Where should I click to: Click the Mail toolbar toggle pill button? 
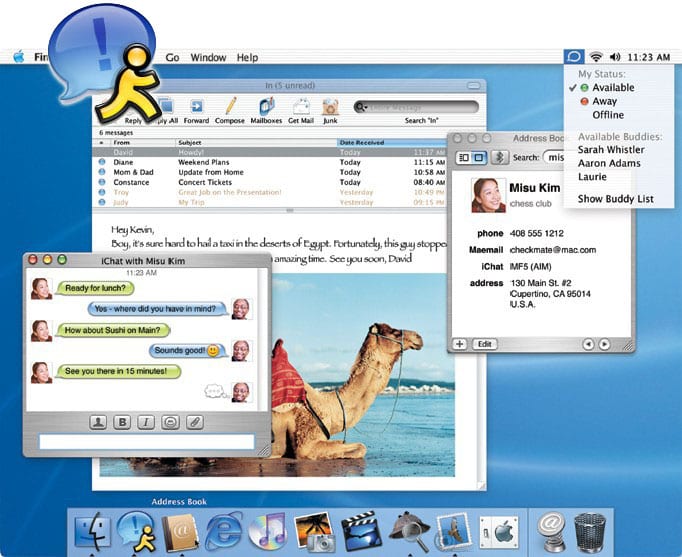tap(474, 85)
